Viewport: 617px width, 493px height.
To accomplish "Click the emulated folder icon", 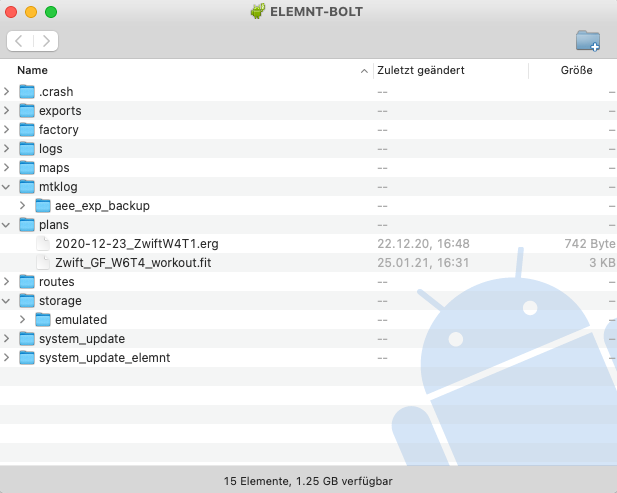I will tap(43, 320).
